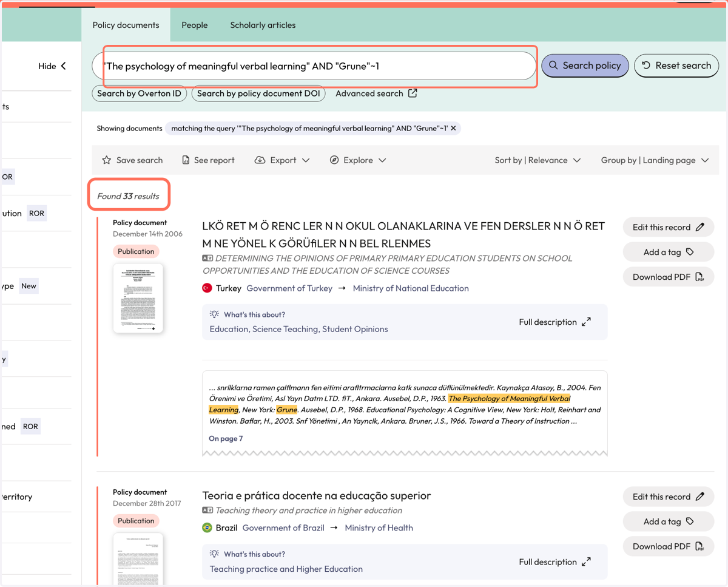Click Edit this record for Turkey document
The width and height of the screenshot is (728, 587).
coord(668,227)
